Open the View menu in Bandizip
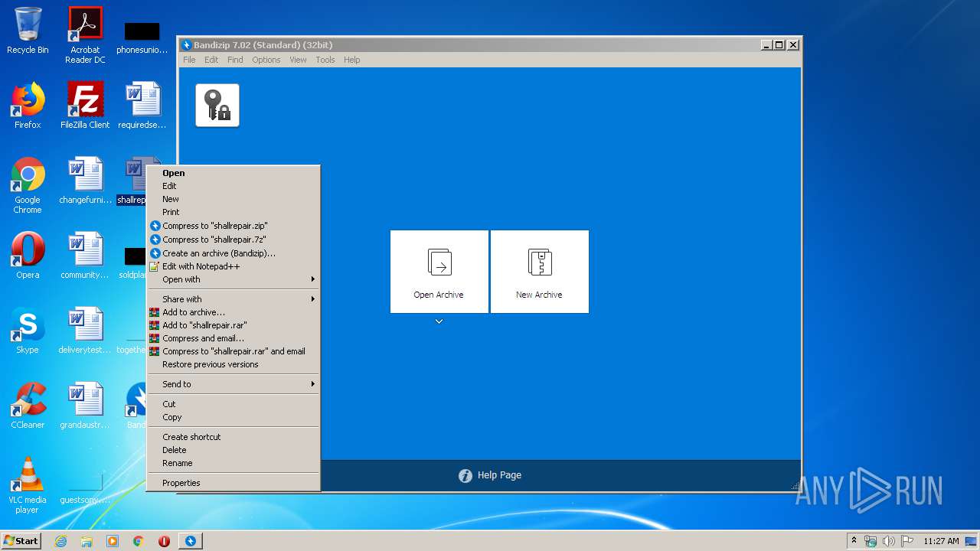 click(298, 60)
